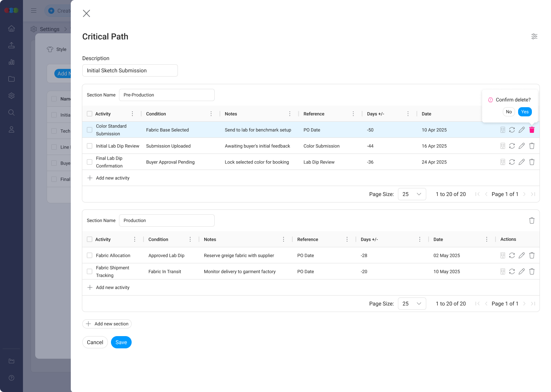551x392 pixels.
Task: Delete Fabric Shipment Tracking row with trash icon
Action: tap(531, 271)
